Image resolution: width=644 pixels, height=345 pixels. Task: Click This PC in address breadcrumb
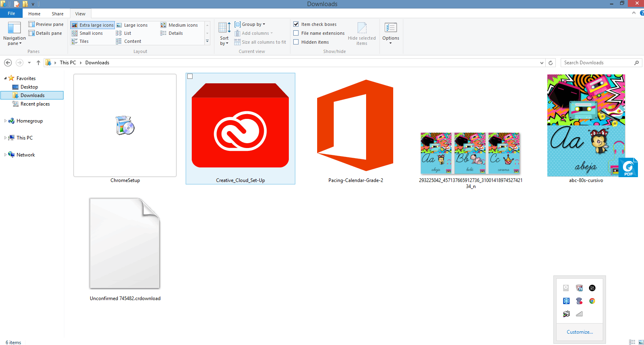(x=68, y=63)
